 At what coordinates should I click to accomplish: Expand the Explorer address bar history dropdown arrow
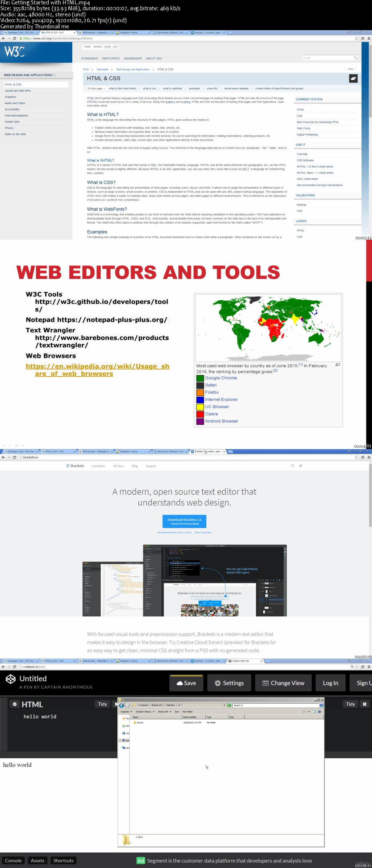pos(224,705)
